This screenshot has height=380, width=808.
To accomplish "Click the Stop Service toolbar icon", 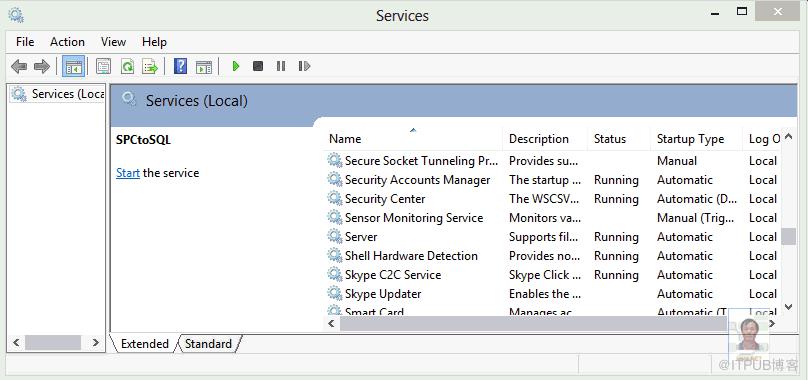I will [258, 66].
